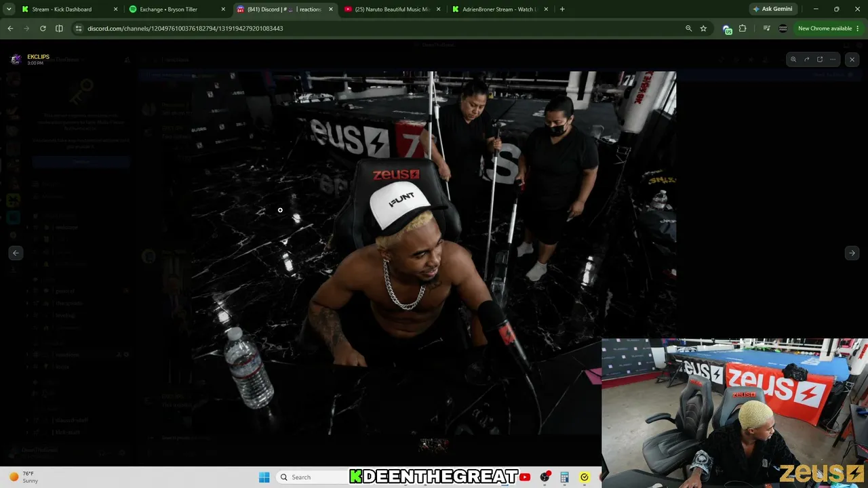Close the Naruto YouTube tab

[x=438, y=9]
